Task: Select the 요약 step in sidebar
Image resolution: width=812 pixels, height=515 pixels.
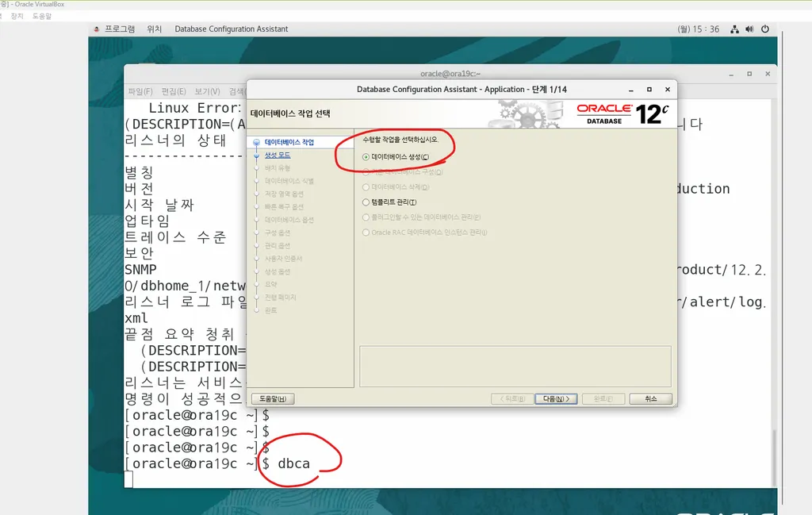Action: tap(271, 284)
